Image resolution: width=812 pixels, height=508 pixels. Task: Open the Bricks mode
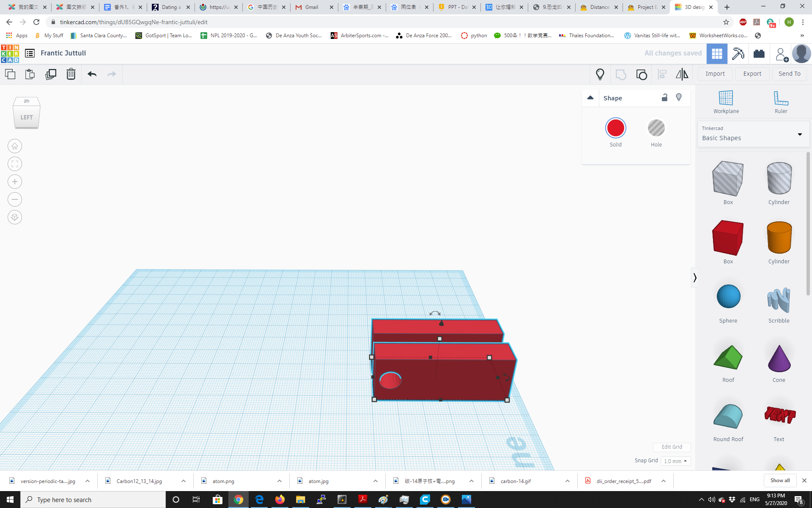[759, 54]
